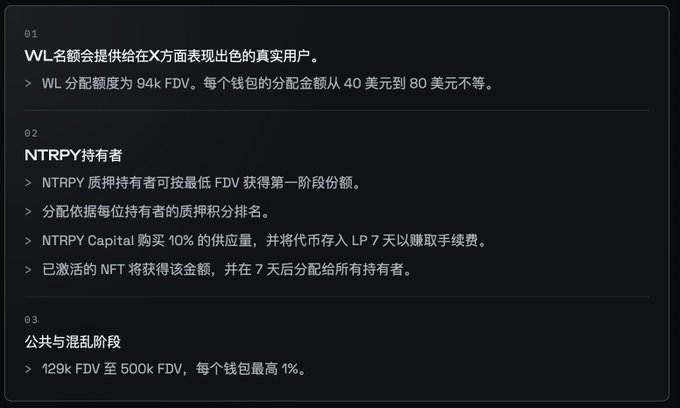Select the 质押积分排名 allocation text line

(156, 212)
